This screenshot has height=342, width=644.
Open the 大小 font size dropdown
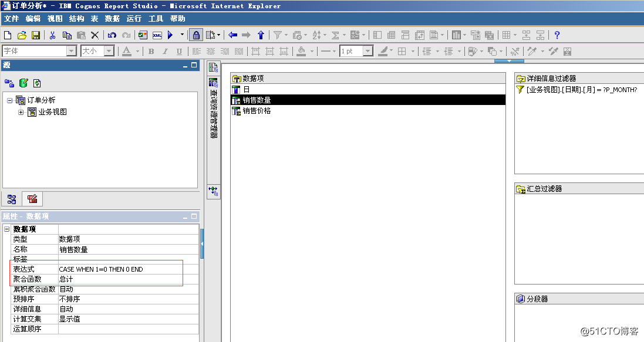coord(109,51)
